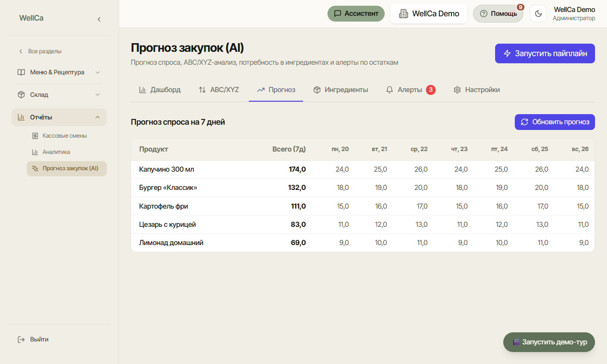Start the Запустить демо-тур button
Screen dimensions: 607x364
click(x=549, y=342)
